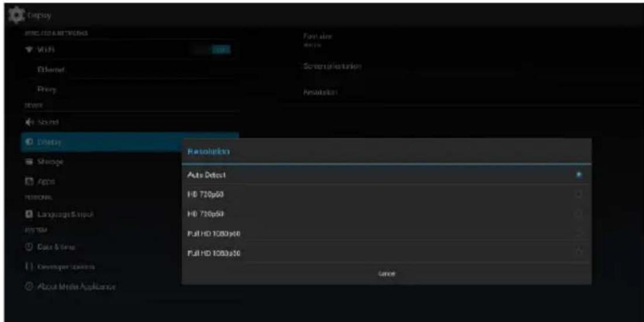Click the Wi-Fi signal icon in sidebar

28,49
